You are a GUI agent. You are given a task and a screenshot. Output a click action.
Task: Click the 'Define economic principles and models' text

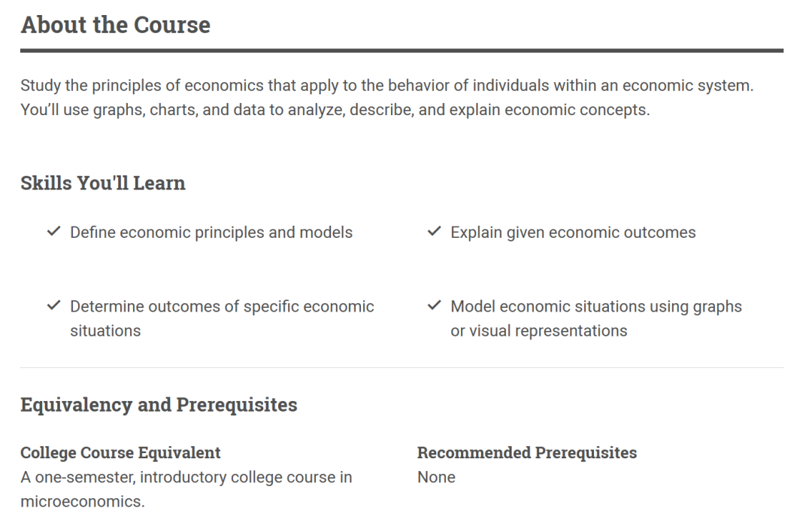(211, 233)
